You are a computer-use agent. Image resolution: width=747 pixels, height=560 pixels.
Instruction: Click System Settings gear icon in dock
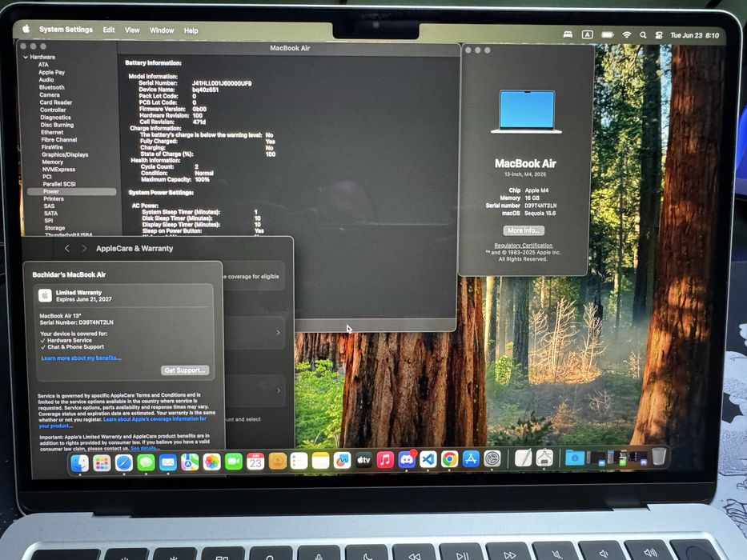click(492, 458)
